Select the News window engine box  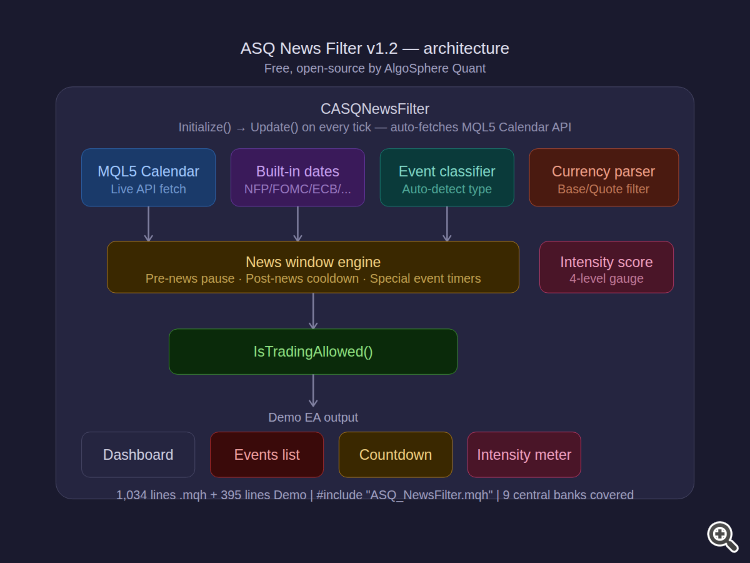313,267
